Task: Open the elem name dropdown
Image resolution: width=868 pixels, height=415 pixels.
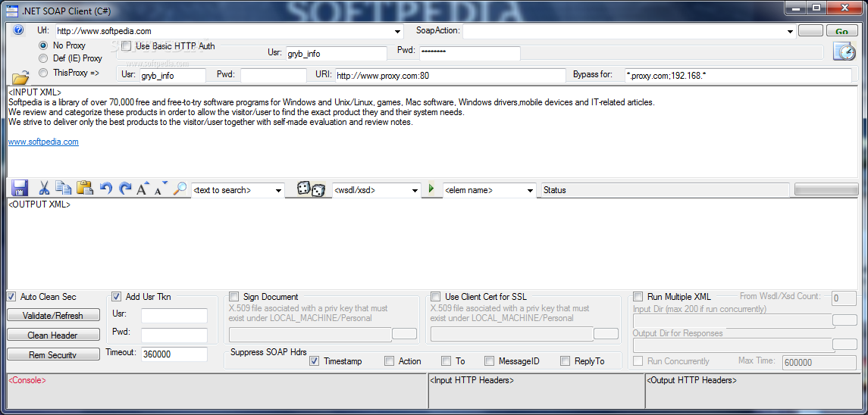Action: click(x=531, y=190)
